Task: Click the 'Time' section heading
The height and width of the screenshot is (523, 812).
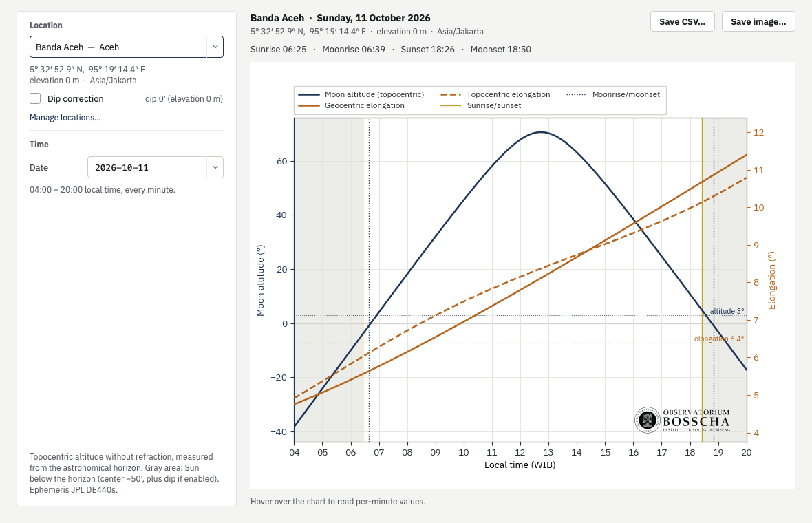Action: 39,144
